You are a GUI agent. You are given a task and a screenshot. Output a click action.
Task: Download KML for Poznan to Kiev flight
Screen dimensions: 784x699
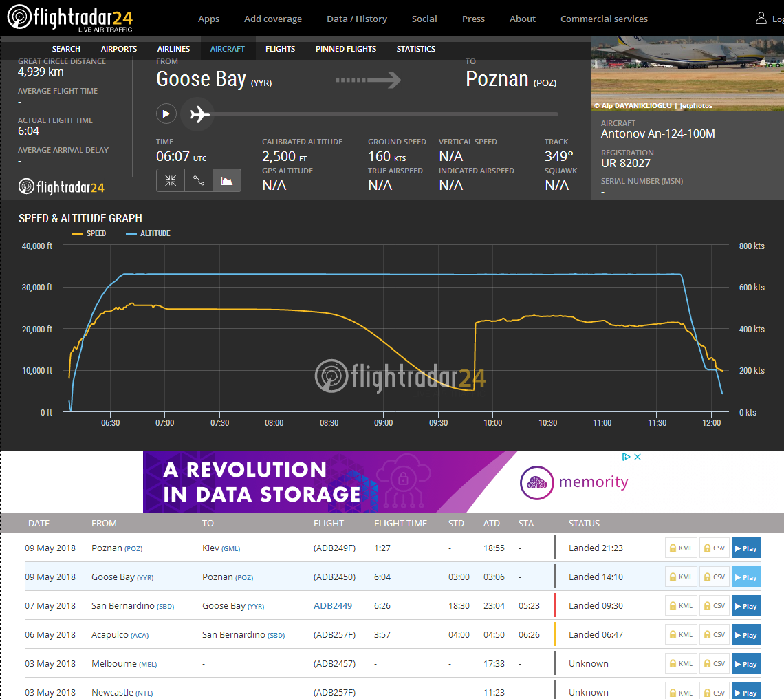tap(681, 548)
